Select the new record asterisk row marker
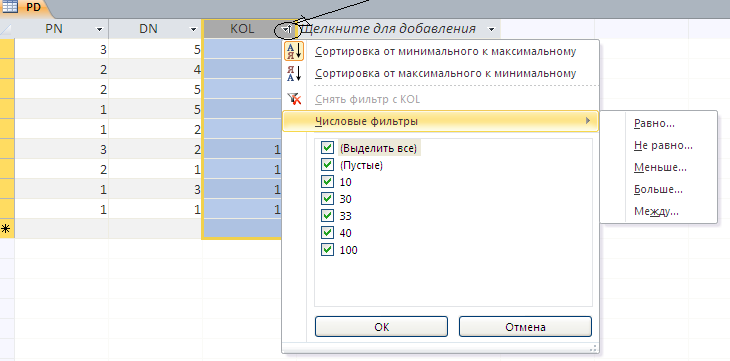This screenshot has height=361, width=730. coord(7,229)
